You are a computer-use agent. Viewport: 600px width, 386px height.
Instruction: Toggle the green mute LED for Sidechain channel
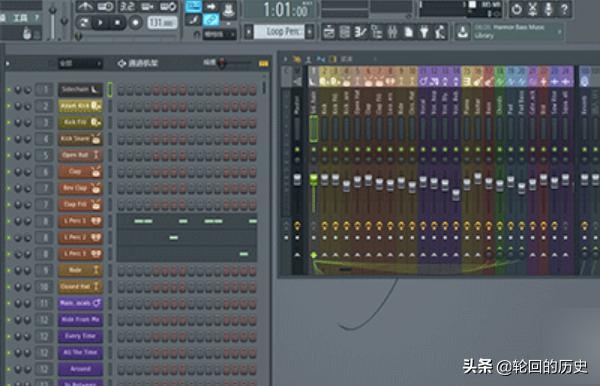pos(8,90)
